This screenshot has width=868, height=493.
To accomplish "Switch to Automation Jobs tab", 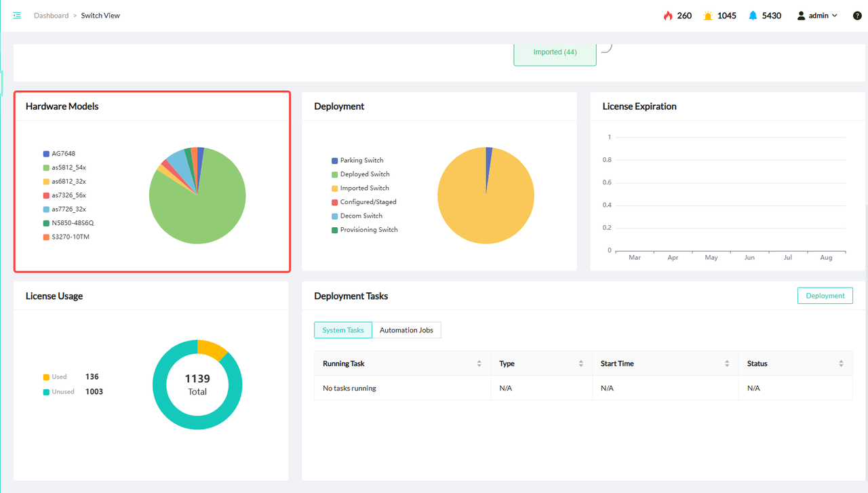I will [x=406, y=330].
